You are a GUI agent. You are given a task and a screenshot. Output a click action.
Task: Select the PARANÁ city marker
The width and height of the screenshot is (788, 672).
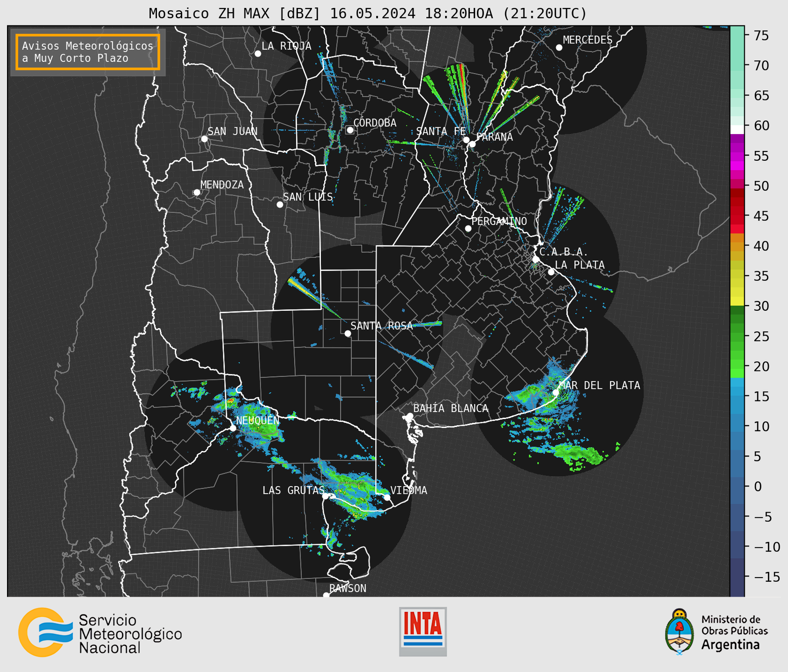472,144
